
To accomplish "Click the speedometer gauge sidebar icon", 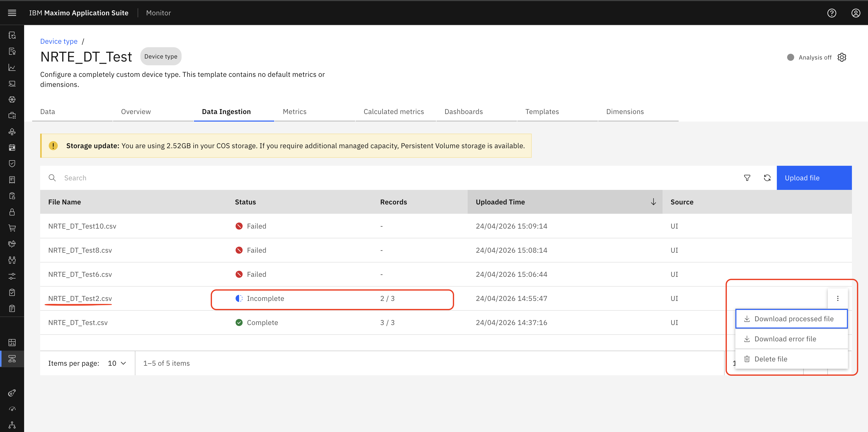I will click(12, 409).
